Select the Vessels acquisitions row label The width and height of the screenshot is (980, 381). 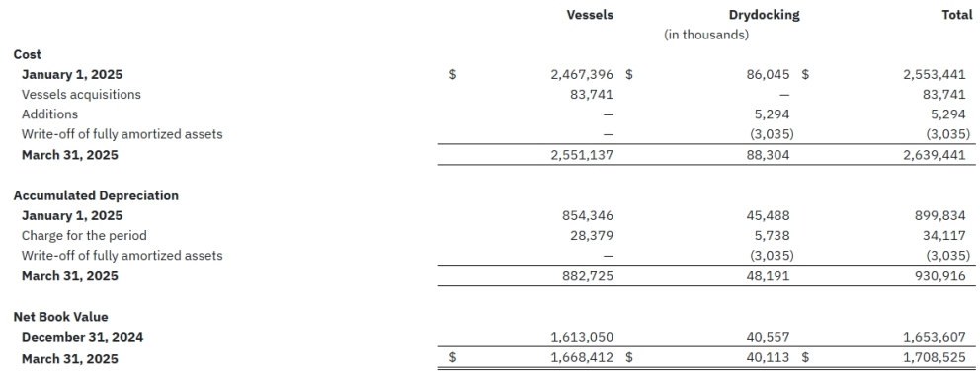point(81,95)
